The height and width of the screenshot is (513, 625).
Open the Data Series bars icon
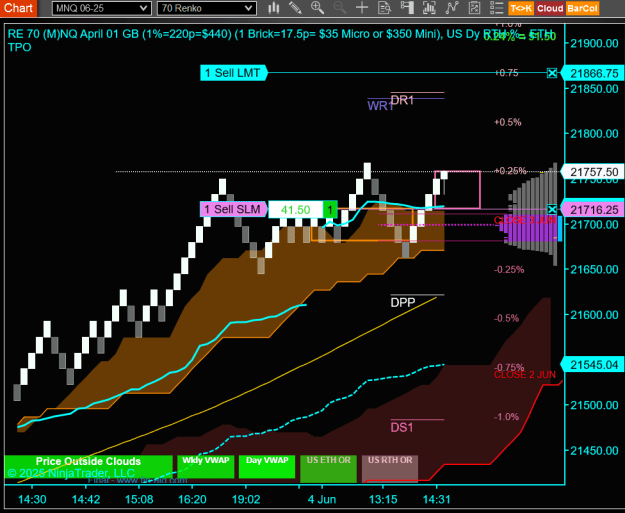[x=429, y=8]
